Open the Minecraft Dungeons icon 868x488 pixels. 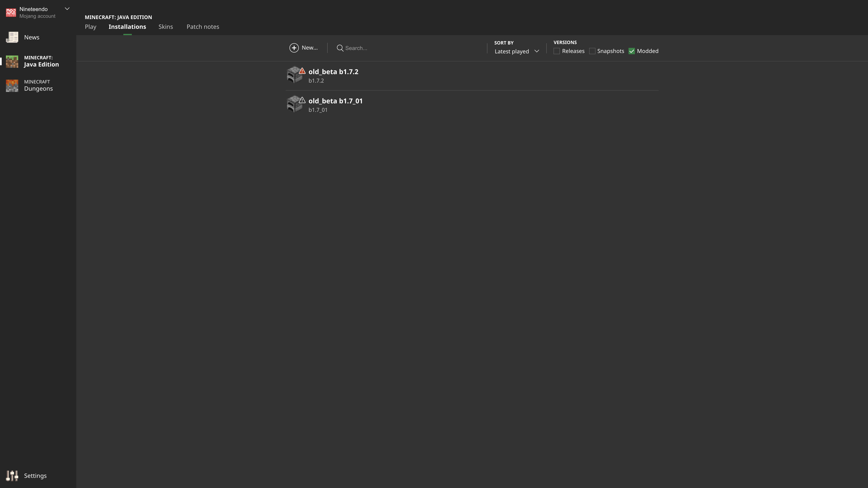(x=12, y=86)
